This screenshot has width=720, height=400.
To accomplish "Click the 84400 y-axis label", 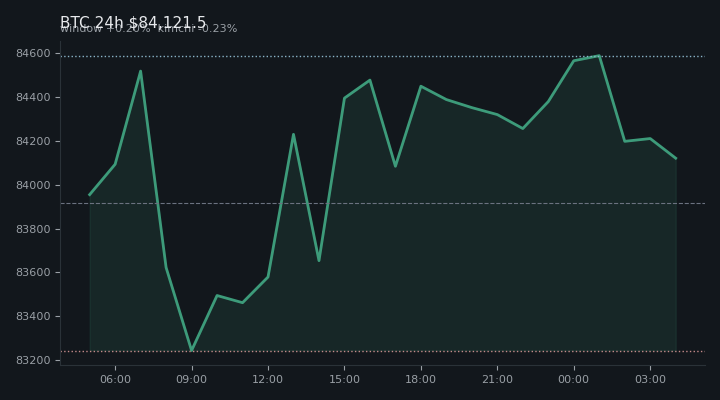I will tap(33, 97).
